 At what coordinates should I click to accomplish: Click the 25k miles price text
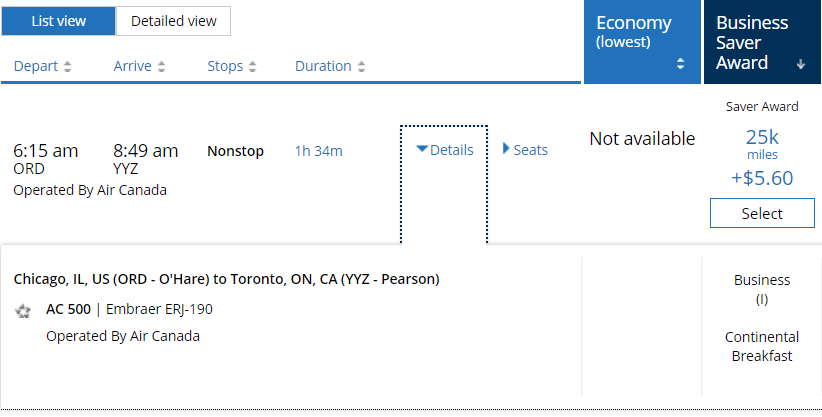(762, 135)
